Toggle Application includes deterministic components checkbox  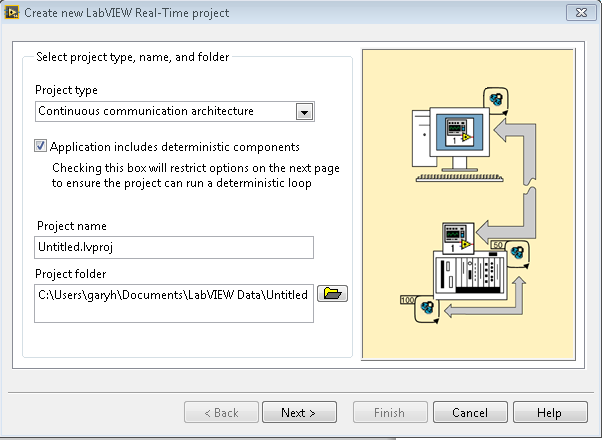pos(40,146)
